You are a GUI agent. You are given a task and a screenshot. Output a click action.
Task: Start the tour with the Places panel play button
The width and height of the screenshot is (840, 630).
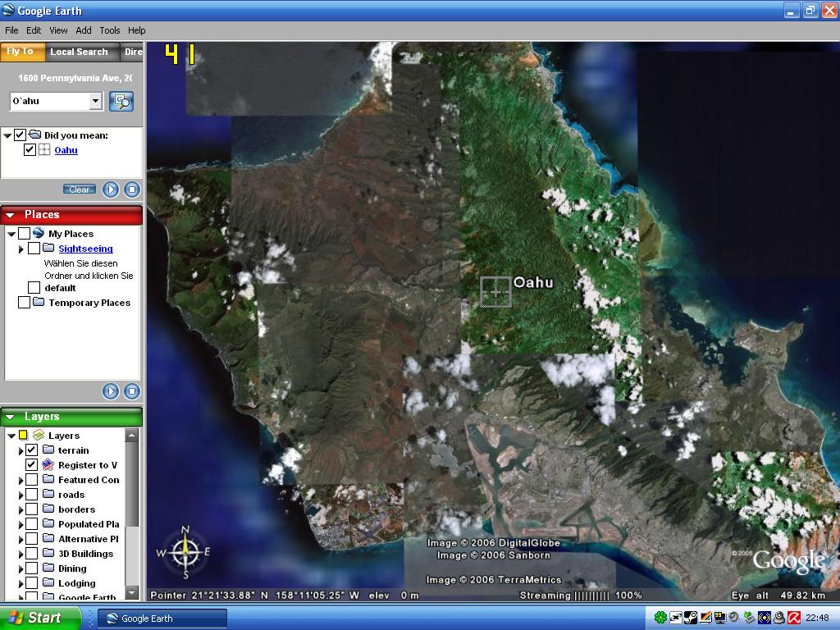[x=111, y=391]
